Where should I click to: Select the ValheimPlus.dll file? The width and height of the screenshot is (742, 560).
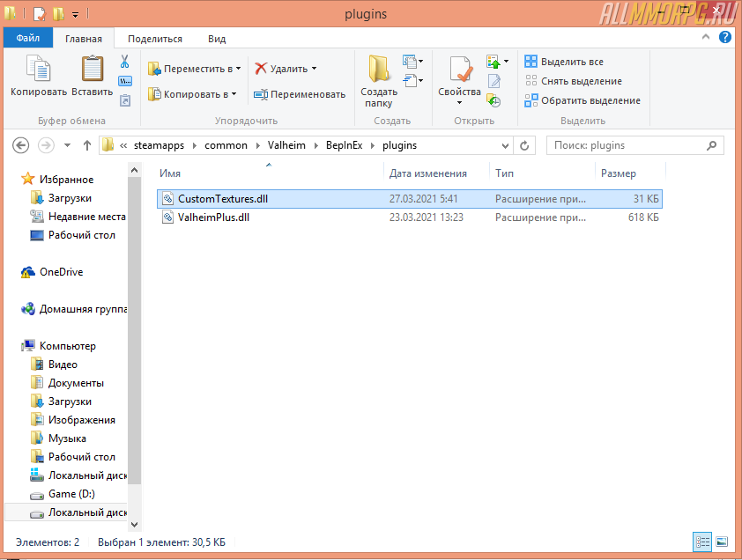pos(409,217)
